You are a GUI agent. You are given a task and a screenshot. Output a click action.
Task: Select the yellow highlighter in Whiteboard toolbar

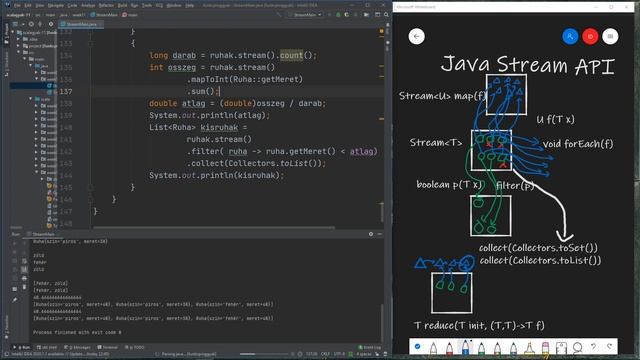(x=529, y=348)
